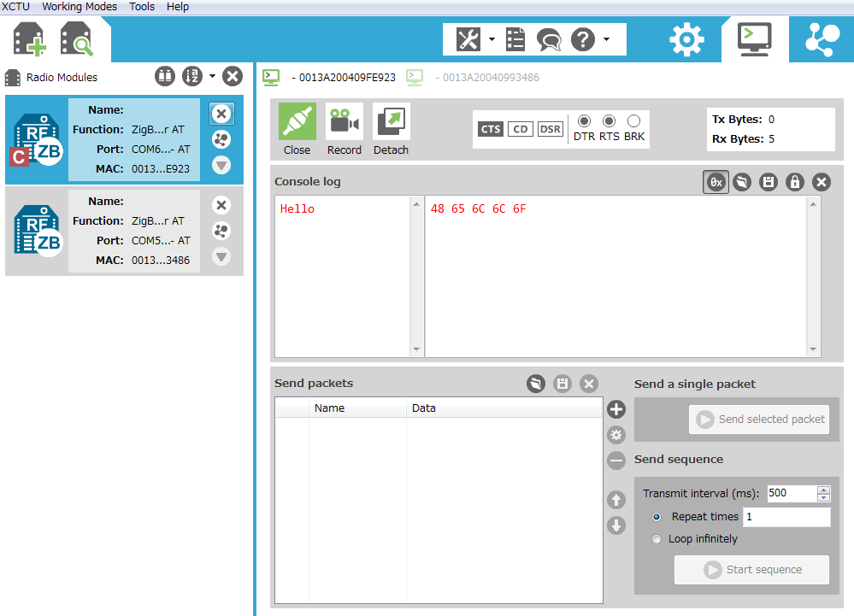The width and height of the screenshot is (854, 616).
Task: Expand details of COM6 radio module
Action: pyautogui.click(x=221, y=165)
